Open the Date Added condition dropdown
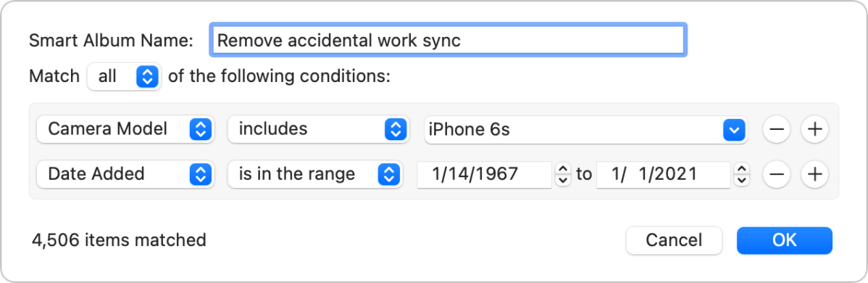 [125, 174]
